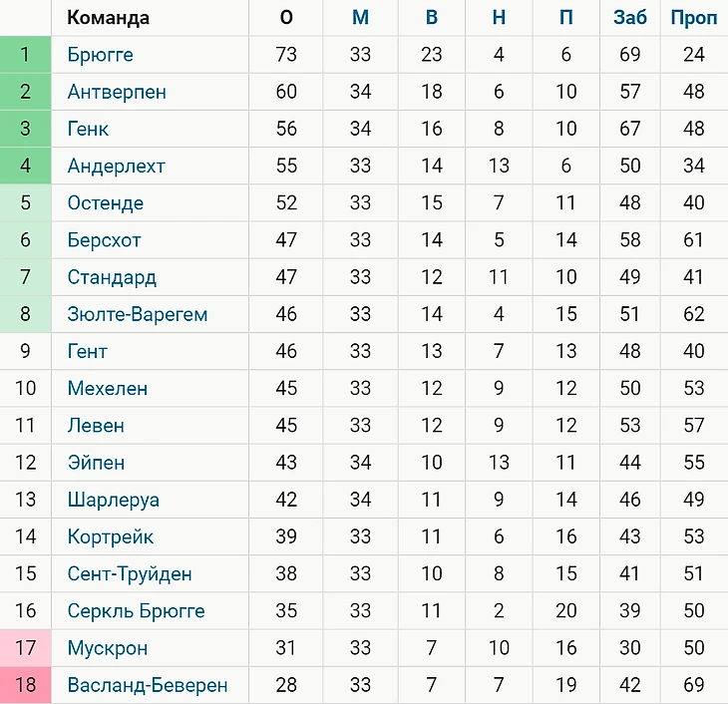This screenshot has width=728, height=704.
Task: Select the Зюлте-Варегем link
Action: tap(137, 314)
